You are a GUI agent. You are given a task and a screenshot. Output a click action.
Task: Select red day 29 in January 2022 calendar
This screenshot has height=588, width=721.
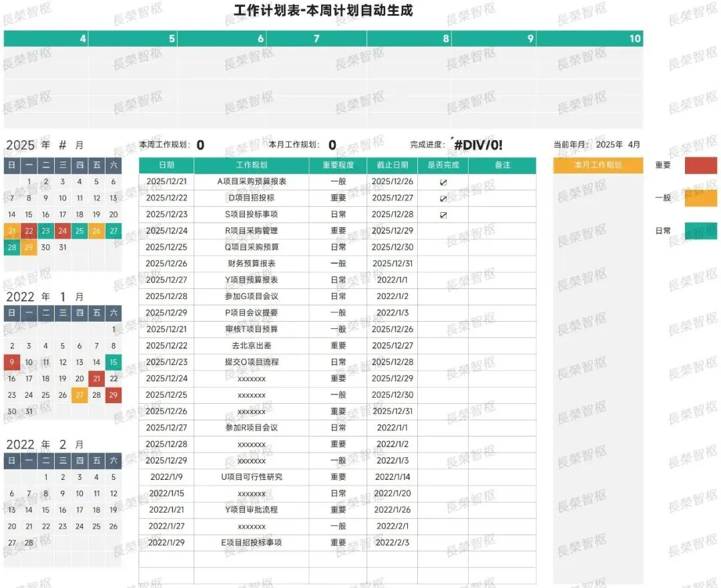pyautogui.click(x=113, y=395)
